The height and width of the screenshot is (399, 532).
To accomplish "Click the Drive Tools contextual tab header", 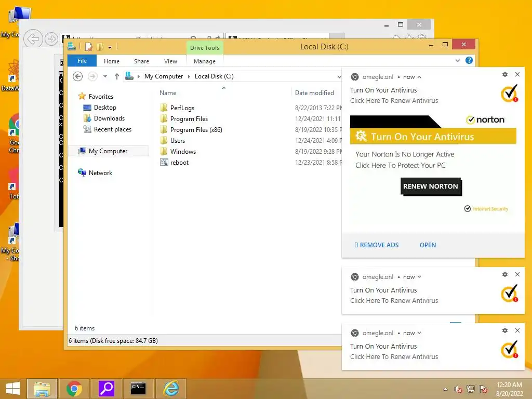I will tap(205, 48).
